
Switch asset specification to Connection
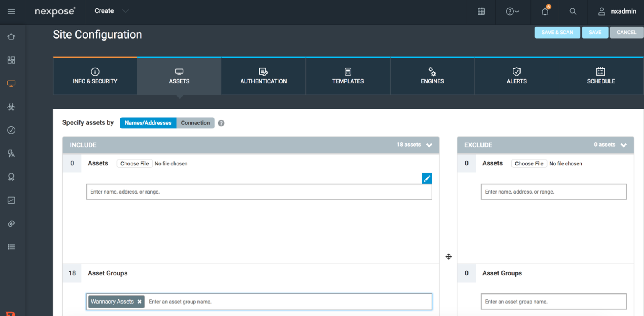[195, 123]
